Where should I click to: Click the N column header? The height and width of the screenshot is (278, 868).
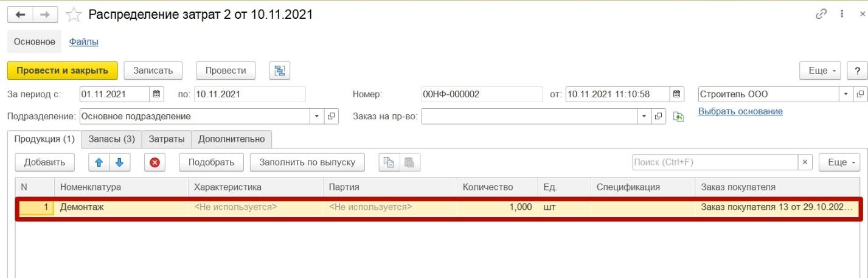coord(35,187)
